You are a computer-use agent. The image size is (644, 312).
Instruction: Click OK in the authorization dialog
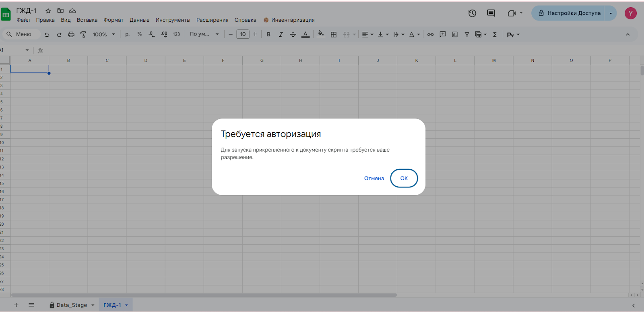[x=404, y=178]
